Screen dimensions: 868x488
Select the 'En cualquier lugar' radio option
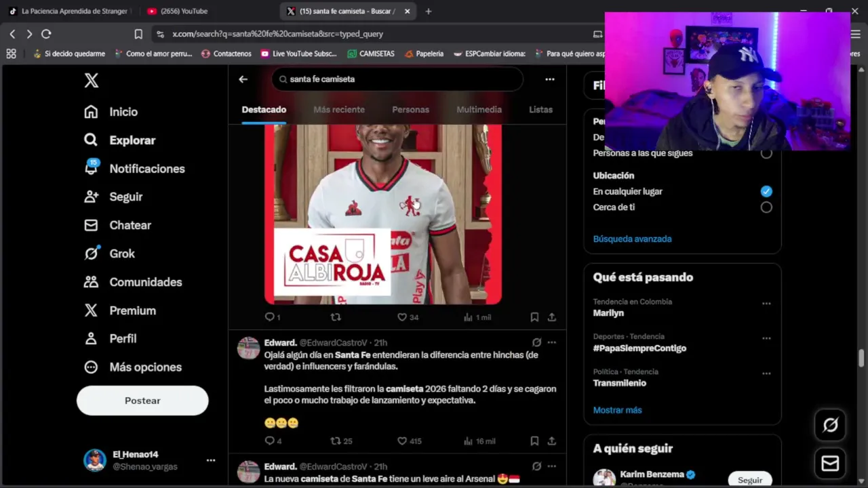coord(766,191)
